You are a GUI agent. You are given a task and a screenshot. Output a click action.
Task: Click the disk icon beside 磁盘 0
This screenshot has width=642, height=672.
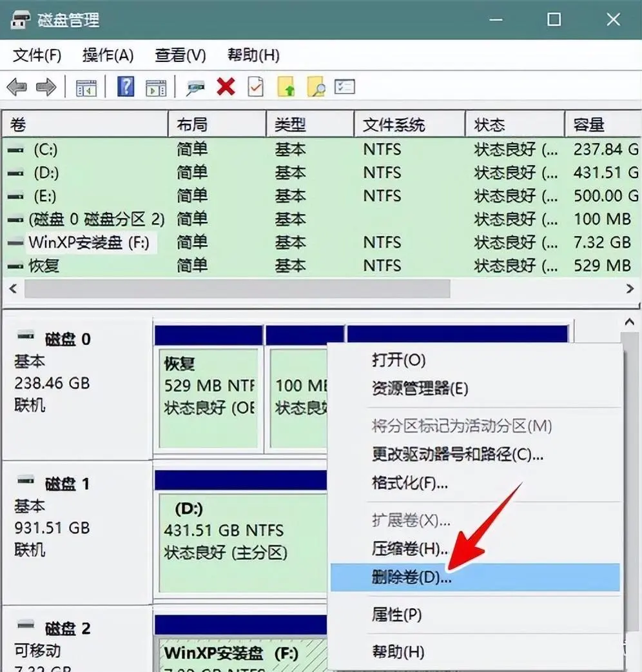click(x=28, y=337)
